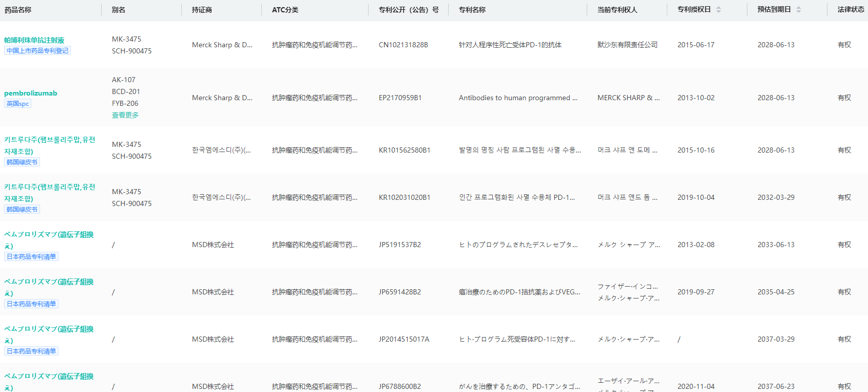
Task: Click the Merck Sharp & D... holder in the CN102131828B row
Action: click(222, 45)
